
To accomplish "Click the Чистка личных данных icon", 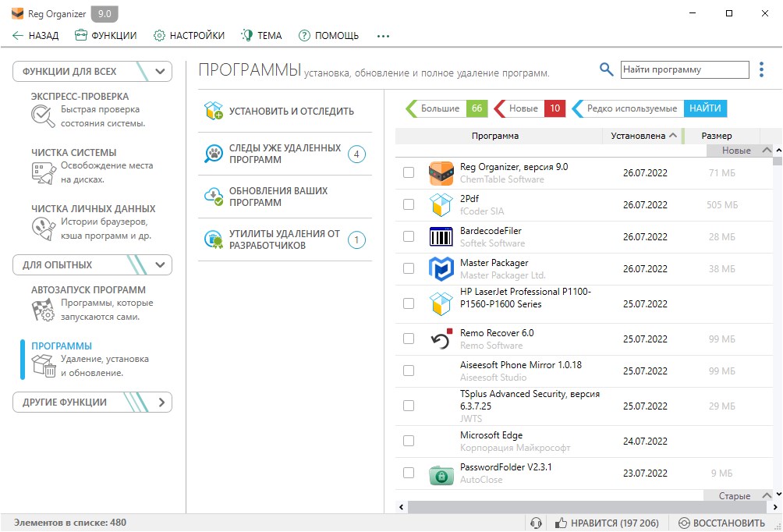I will click(x=43, y=229).
